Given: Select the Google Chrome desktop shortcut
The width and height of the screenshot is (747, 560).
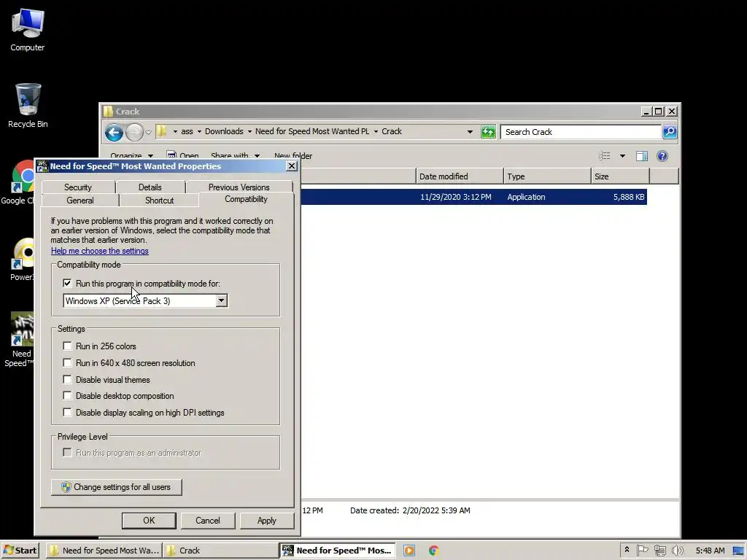Looking at the screenshot, I should coord(18,182).
